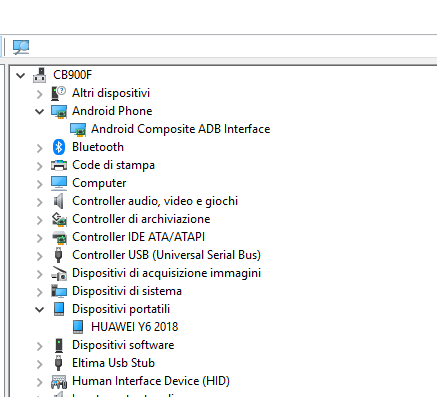Select the CB900F computer icon
This screenshot has width=437, height=397.
pos(40,75)
